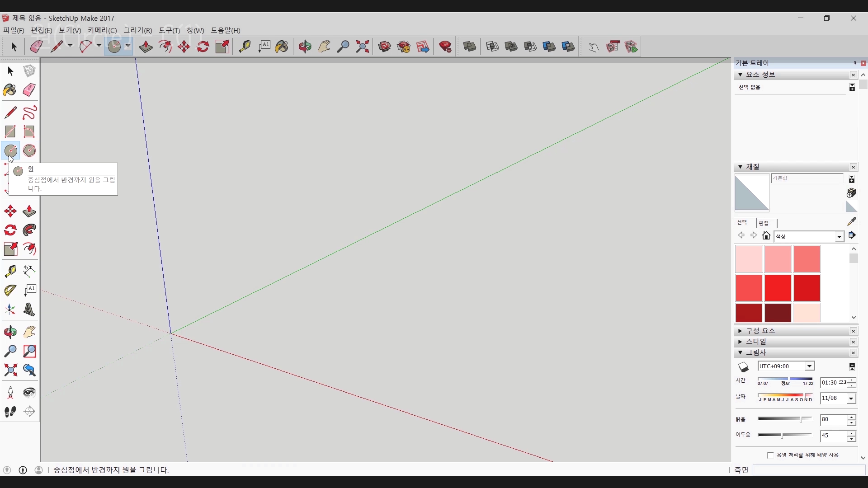The height and width of the screenshot is (488, 868).
Task: Select the Paint Bucket tool in left toolbar
Action: (x=9, y=90)
